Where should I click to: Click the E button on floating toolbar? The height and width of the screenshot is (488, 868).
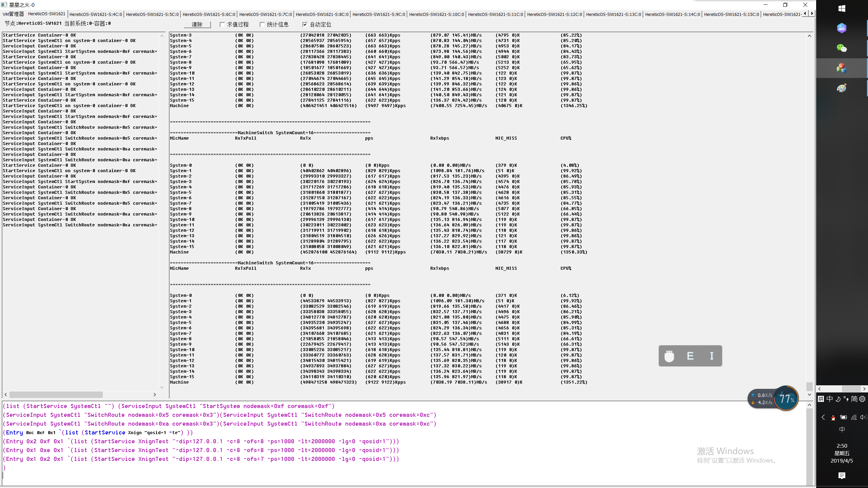coord(690,356)
